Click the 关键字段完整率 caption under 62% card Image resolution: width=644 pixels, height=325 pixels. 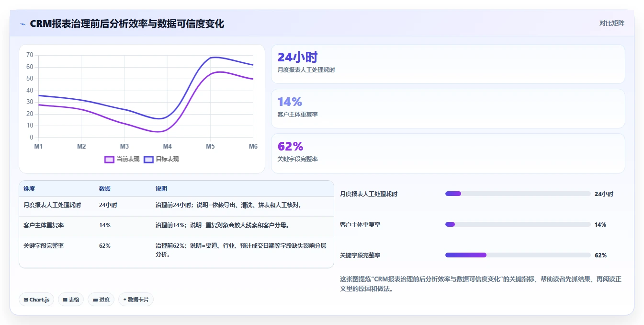[x=297, y=159]
